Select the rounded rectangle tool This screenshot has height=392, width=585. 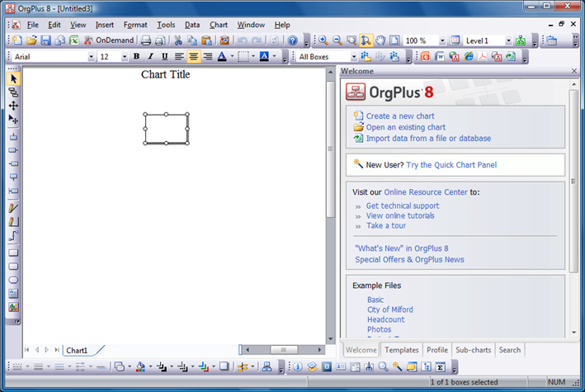pyautogui.click(x=13, y=267)
